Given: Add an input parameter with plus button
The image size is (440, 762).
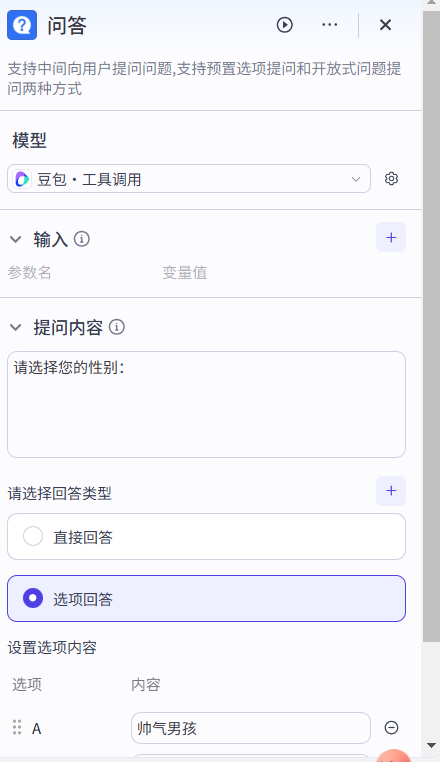Looking at the screenshot, I should click(391, 238).
